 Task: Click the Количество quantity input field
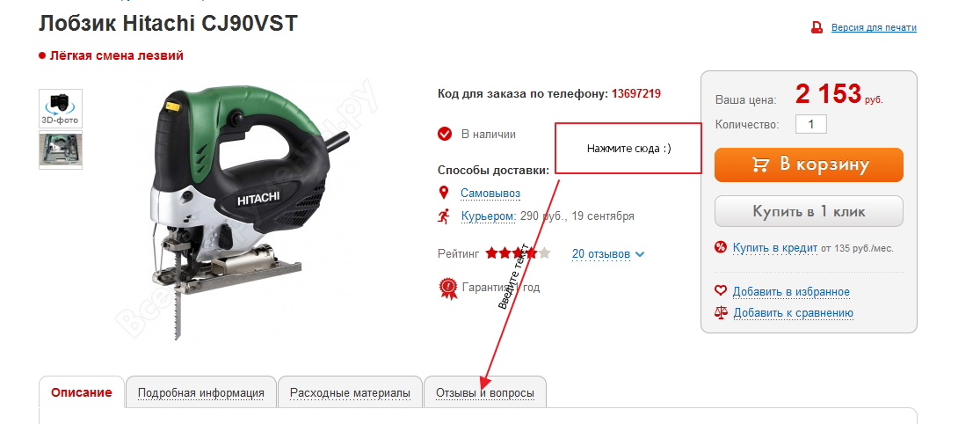811,124
